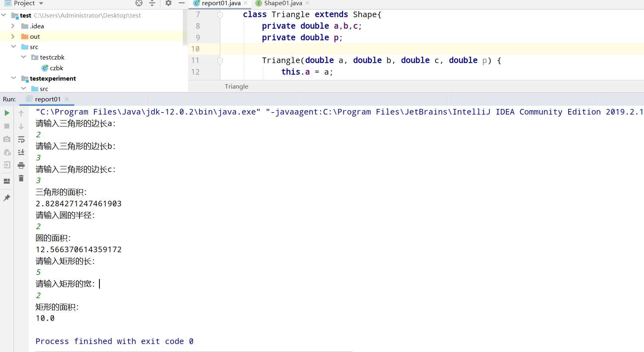Collapse the testczbk package
The height and width of the screenshot is (352, 644).
click(x=24, y=57)
